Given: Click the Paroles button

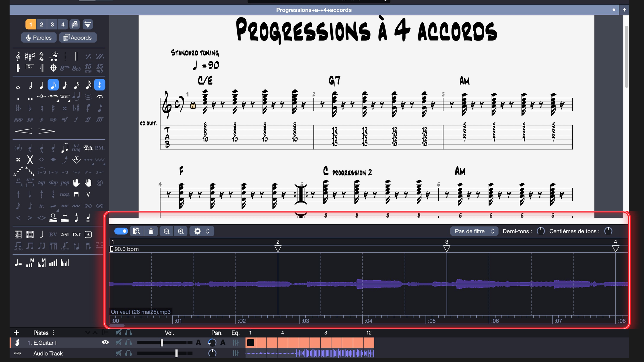Looking at the screenshot, I should [39, 38].
